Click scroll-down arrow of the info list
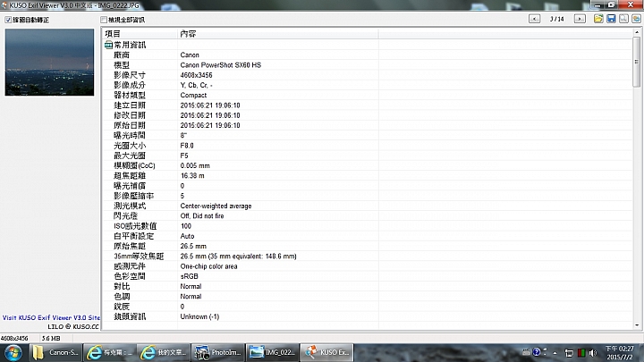The height and width of the screenshot is (362, 644). coord(637,325)
